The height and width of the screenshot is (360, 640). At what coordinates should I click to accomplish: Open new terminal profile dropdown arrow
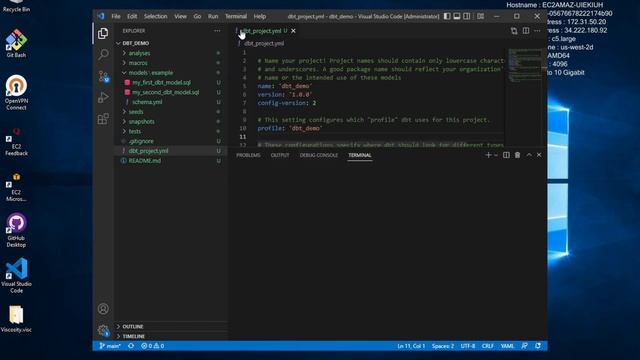(x=496, y=155)
